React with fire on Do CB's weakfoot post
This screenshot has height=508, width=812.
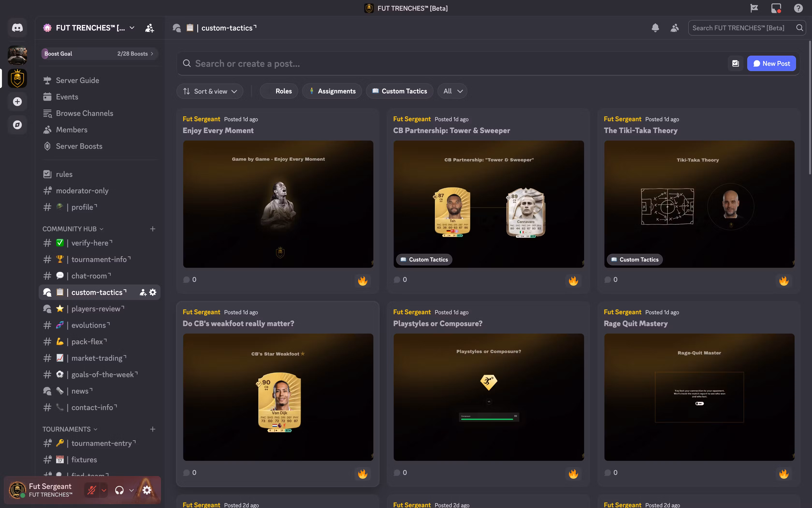pyautogui.click(x=363, y=474)
